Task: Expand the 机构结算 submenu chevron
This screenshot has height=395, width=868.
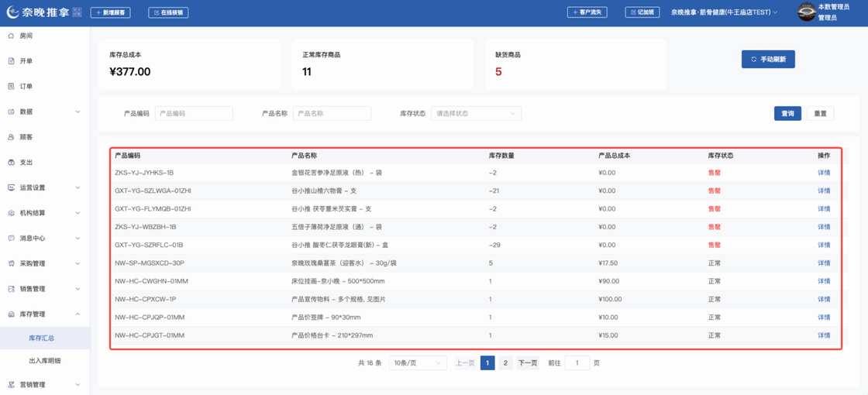Action: [x=77, y=213]
